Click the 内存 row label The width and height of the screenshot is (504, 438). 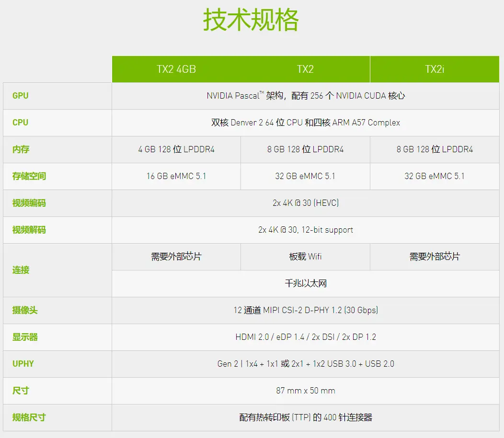pos(20,149)
